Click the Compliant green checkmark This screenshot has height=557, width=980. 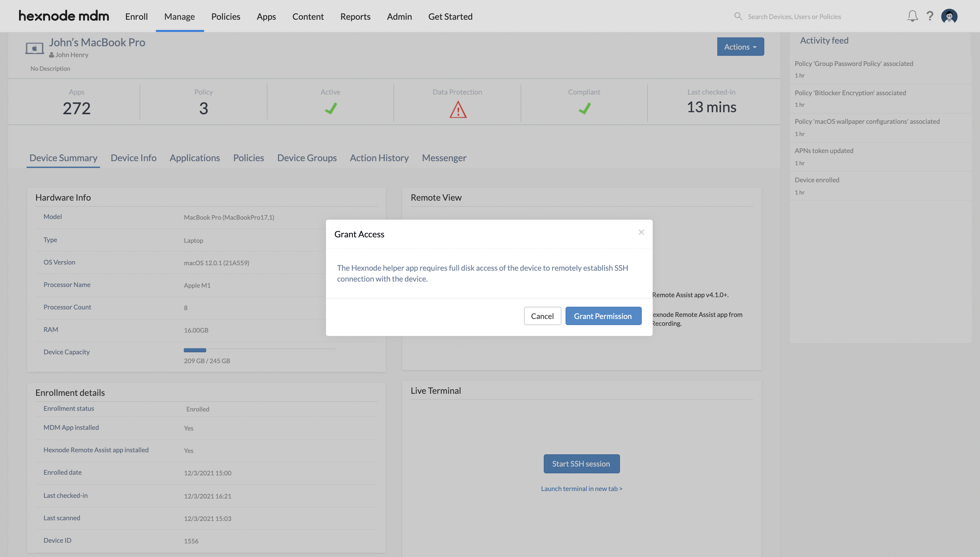(585, 108)
